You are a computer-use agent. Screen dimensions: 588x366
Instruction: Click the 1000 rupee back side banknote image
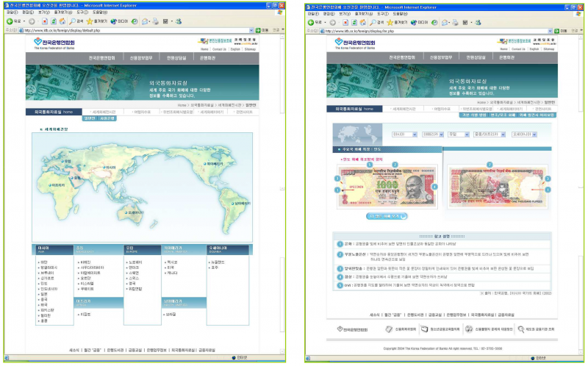(x=497, y=187)
